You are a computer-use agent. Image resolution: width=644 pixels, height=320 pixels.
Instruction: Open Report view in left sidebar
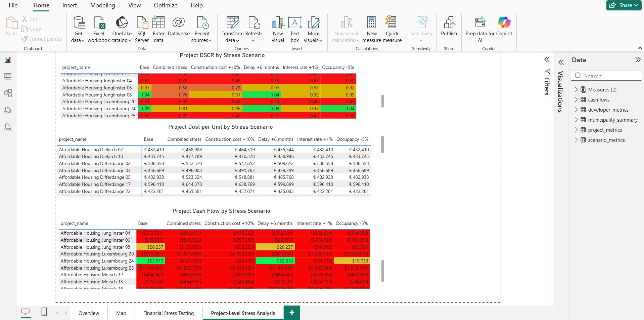point(8,60)
